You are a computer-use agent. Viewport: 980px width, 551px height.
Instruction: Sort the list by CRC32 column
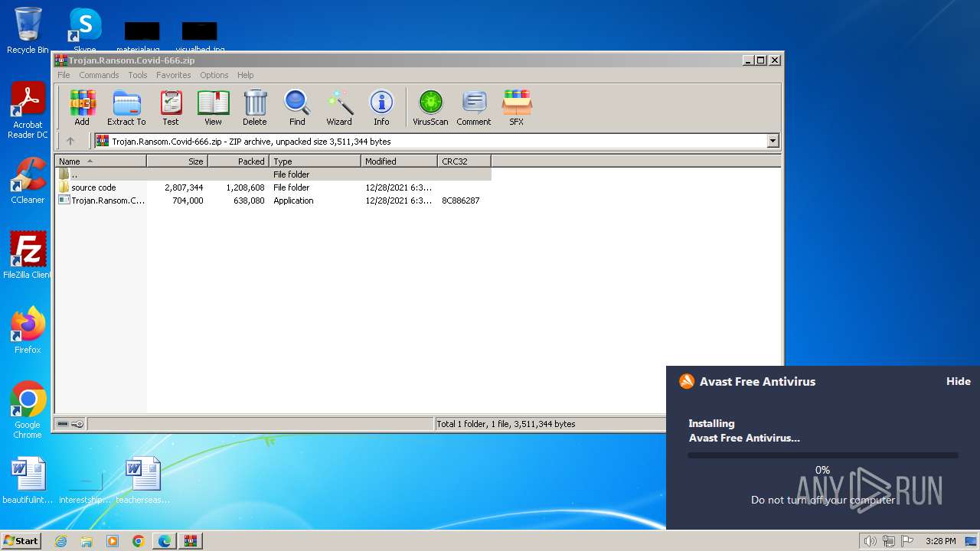[464, 161]
